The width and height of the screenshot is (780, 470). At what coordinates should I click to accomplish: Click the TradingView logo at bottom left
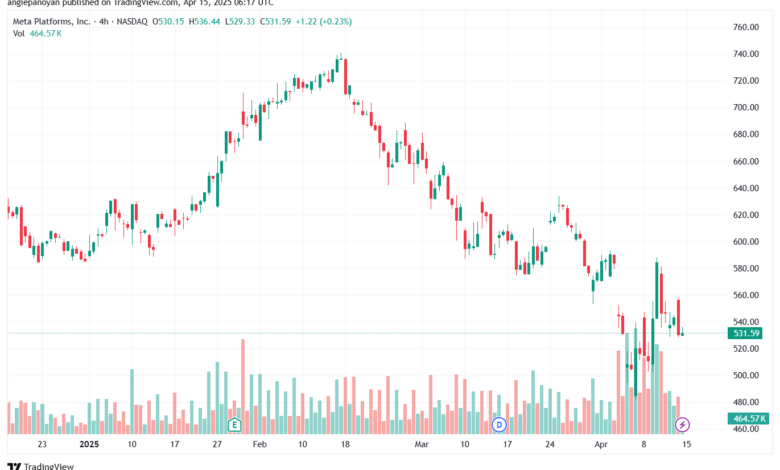click(41, 466)
